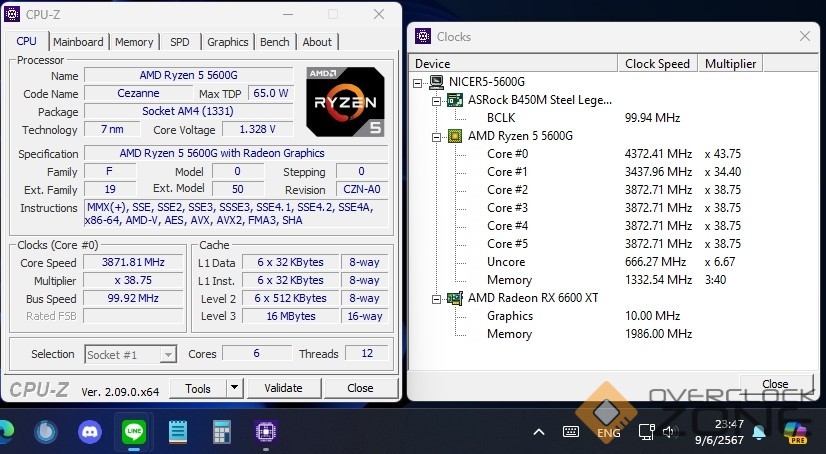Open Copilot PRE icon in taskbar
The height and width of the screenshot is (454, 826).
[795, 432]
